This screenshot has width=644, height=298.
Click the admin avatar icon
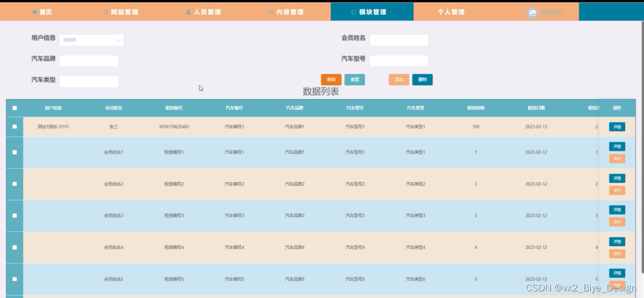click(x=532, y=13)
